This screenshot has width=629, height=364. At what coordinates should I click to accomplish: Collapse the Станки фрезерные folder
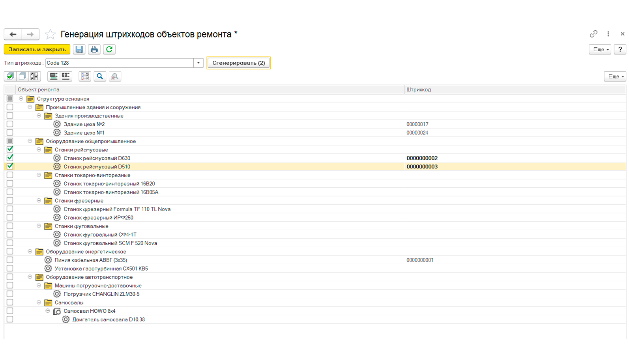39,200
